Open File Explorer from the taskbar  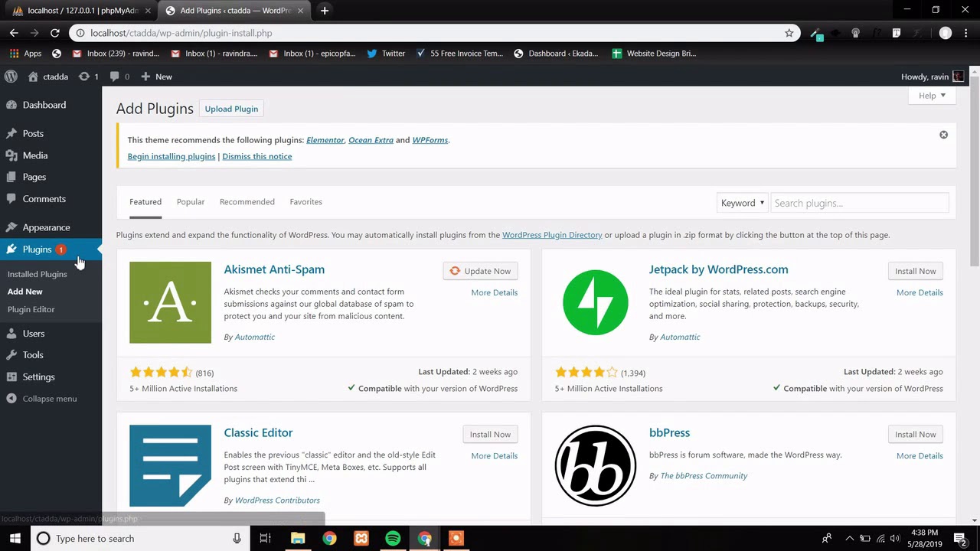[x=298, y=538]
